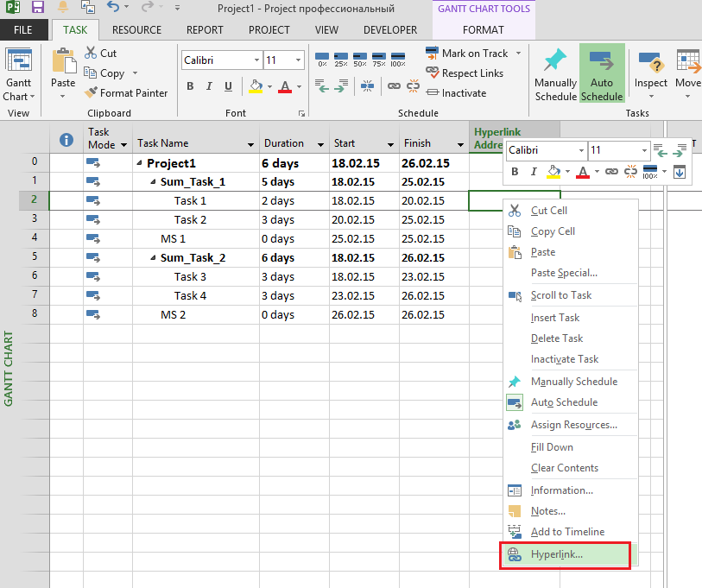The width and height of the screenshot is (702, 588).
Task: Click the mini toolbar red font color button
Action: [583, 172]
